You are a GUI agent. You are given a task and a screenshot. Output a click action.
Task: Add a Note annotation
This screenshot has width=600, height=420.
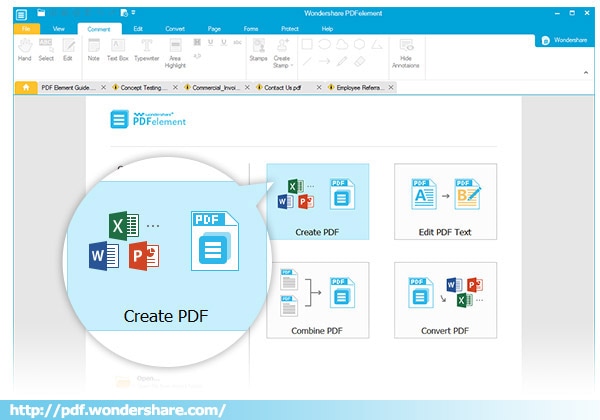pyautogui.click(x=93, y=50)
